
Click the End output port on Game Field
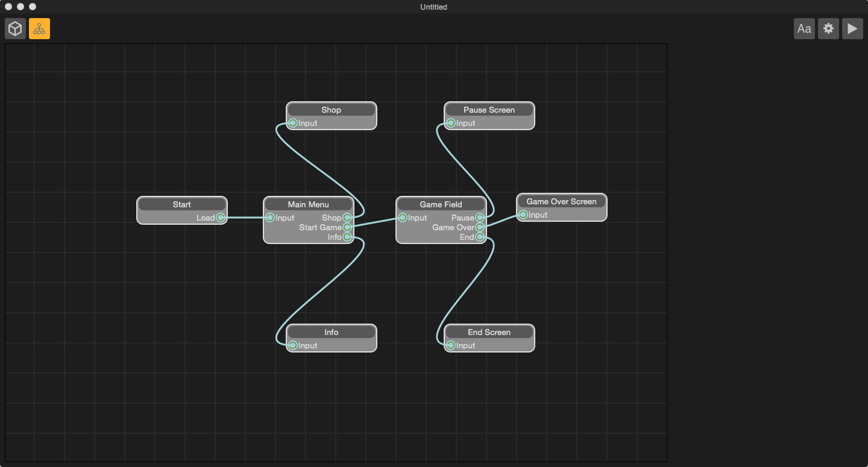480,237
